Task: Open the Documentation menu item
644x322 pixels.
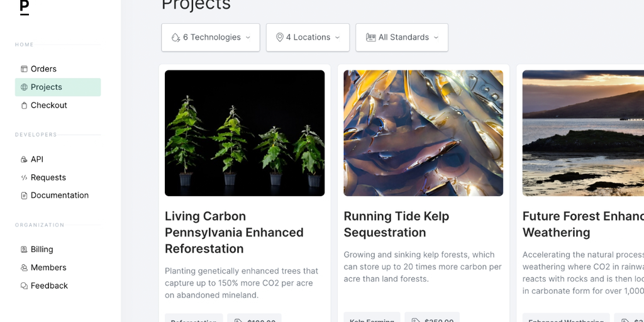Action: [x=60, y=196]
